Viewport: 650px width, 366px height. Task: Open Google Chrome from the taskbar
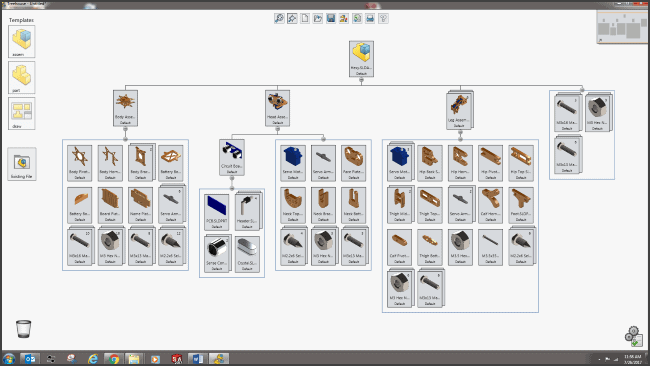click(x=113, y=359)
